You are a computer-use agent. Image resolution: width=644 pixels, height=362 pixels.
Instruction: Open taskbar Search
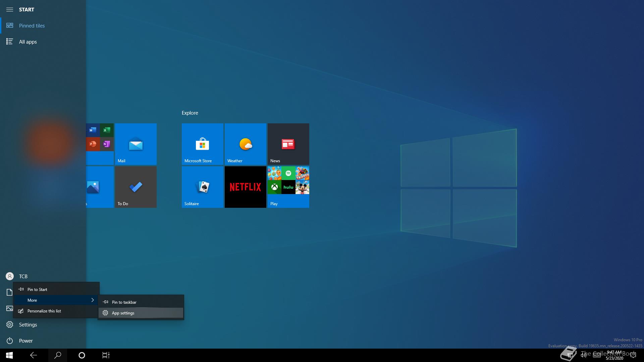pyautogui.click(x=58, y=355)
